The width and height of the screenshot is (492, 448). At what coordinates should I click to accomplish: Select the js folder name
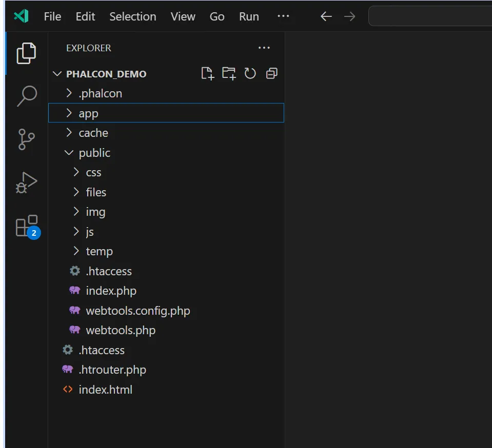pyautogui.click(x=90, y=232)
